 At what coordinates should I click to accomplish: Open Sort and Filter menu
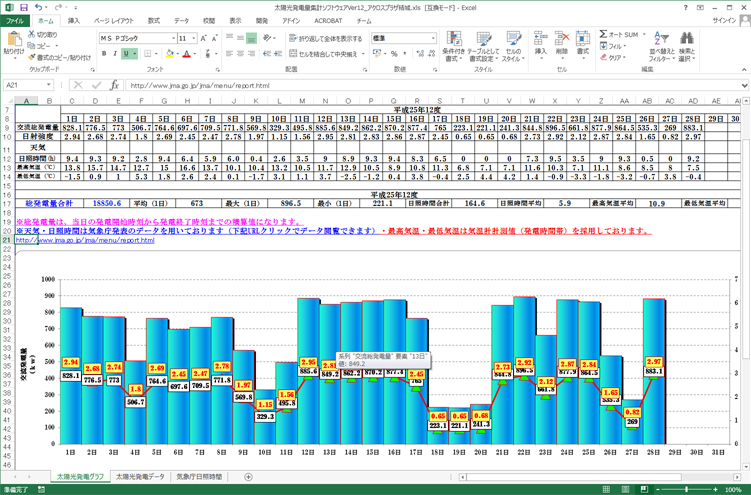661,46
